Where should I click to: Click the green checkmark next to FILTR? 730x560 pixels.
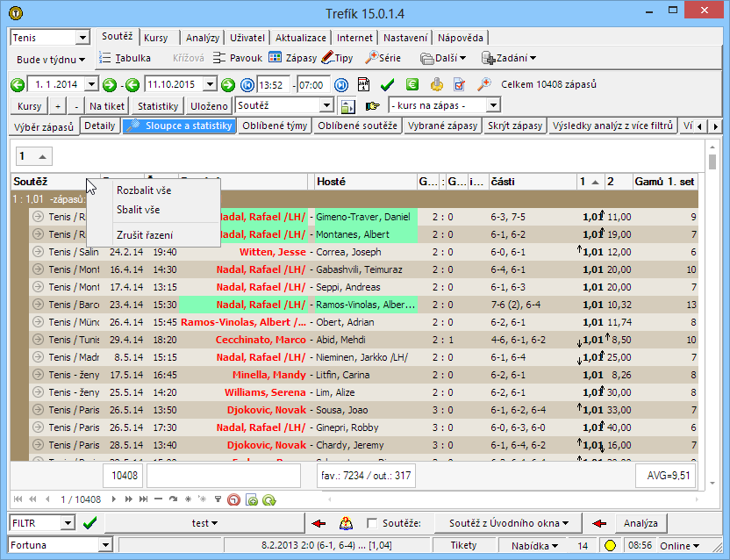click(89, 523)
